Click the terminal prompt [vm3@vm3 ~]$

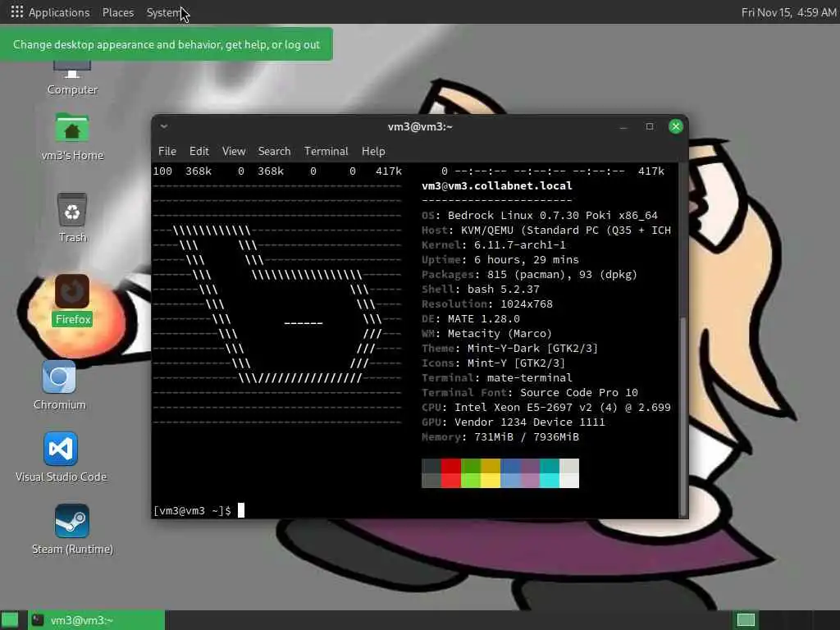pos(192,510)
